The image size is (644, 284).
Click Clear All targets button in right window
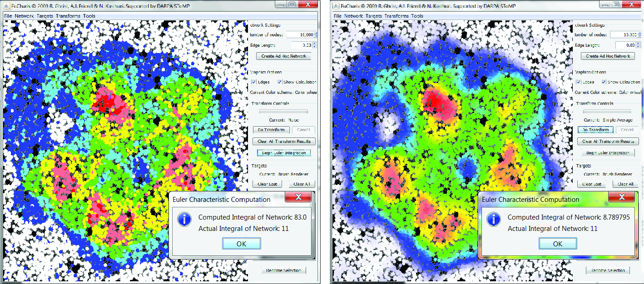(625, 184)
